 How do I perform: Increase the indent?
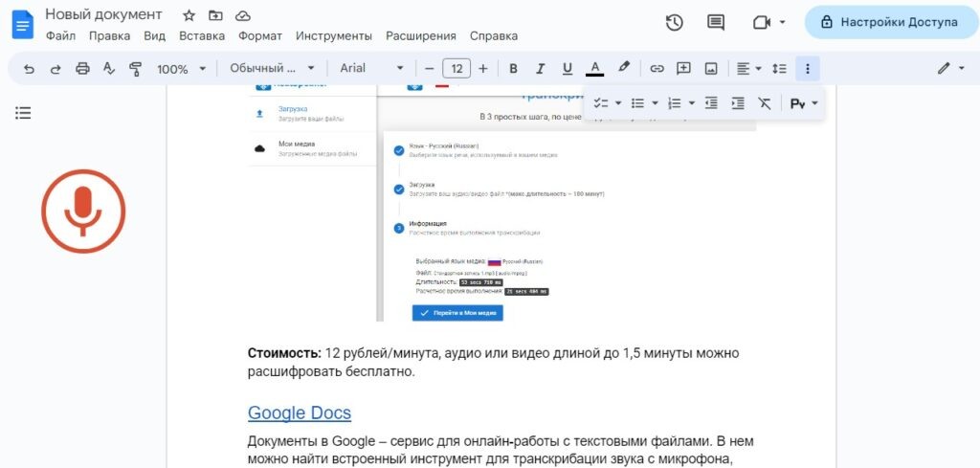[x=738, y=103]
